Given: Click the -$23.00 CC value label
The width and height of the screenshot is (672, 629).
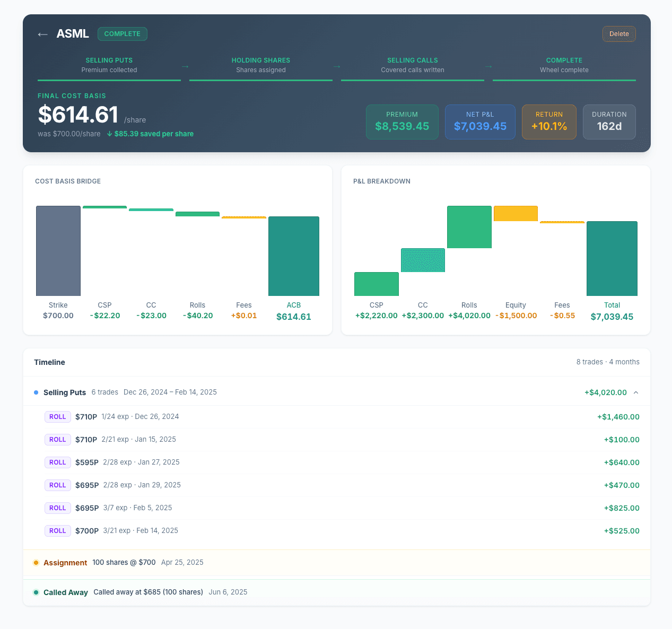Looking at the screenshot, I should [151, 316].
